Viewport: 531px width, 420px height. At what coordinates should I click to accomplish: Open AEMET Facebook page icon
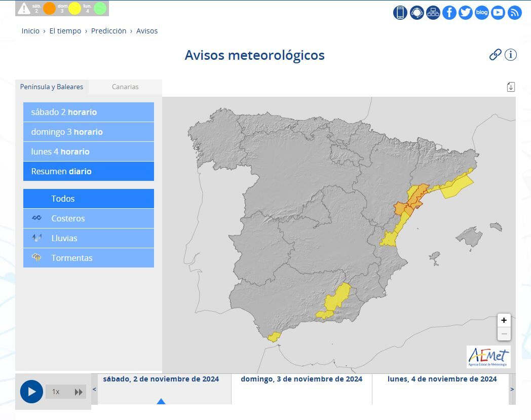tap(449, 13)
